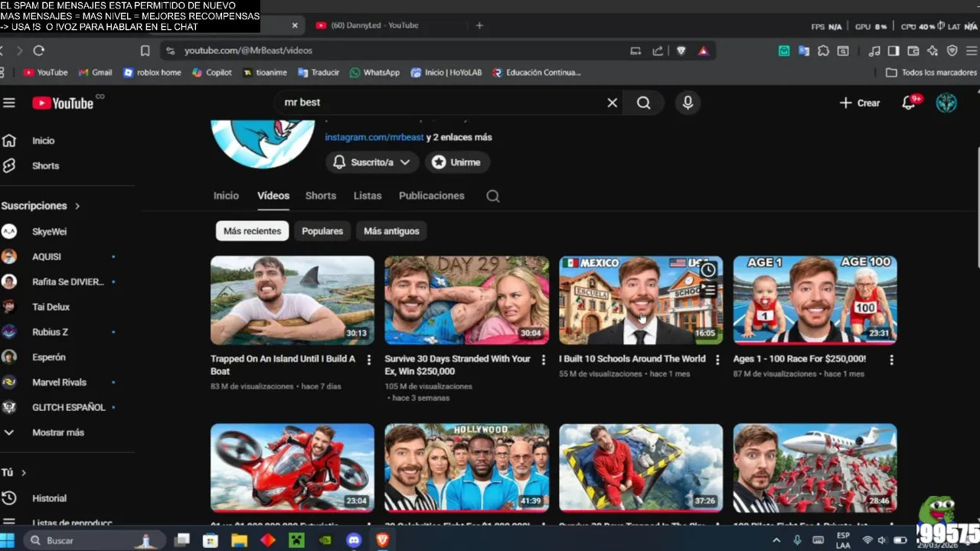
Task: Clear the search box with the X icon
Action: (x=612, y=103)
